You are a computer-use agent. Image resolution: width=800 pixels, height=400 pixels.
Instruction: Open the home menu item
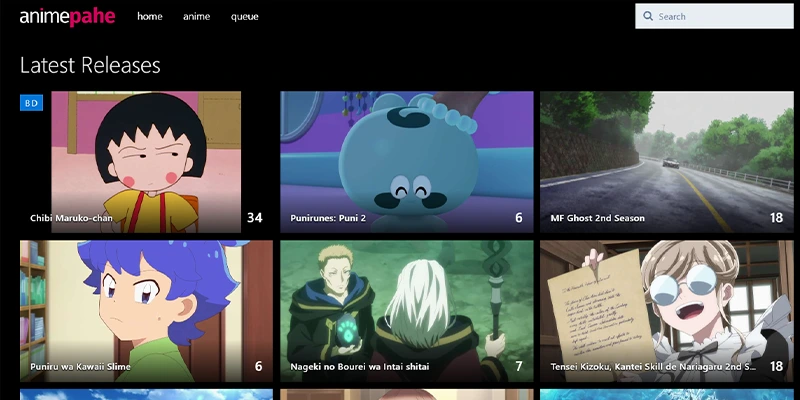tap(149, 16)
